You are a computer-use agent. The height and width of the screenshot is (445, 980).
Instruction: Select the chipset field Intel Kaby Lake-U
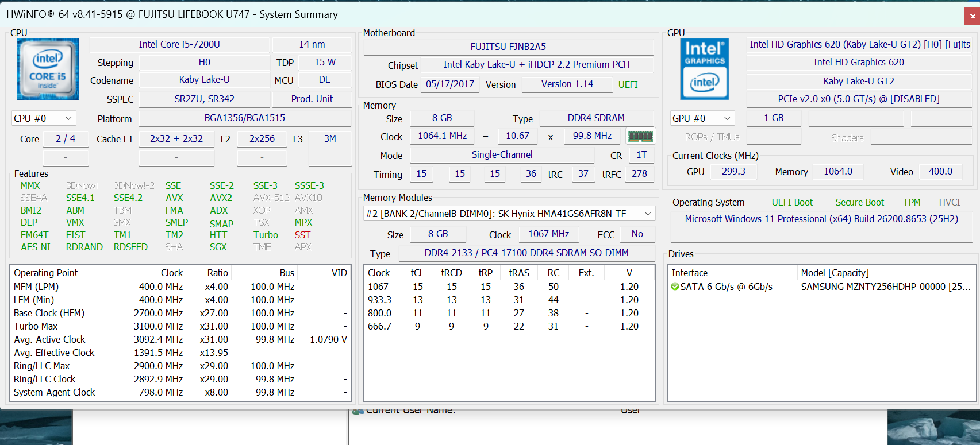[x=537, y=64]
